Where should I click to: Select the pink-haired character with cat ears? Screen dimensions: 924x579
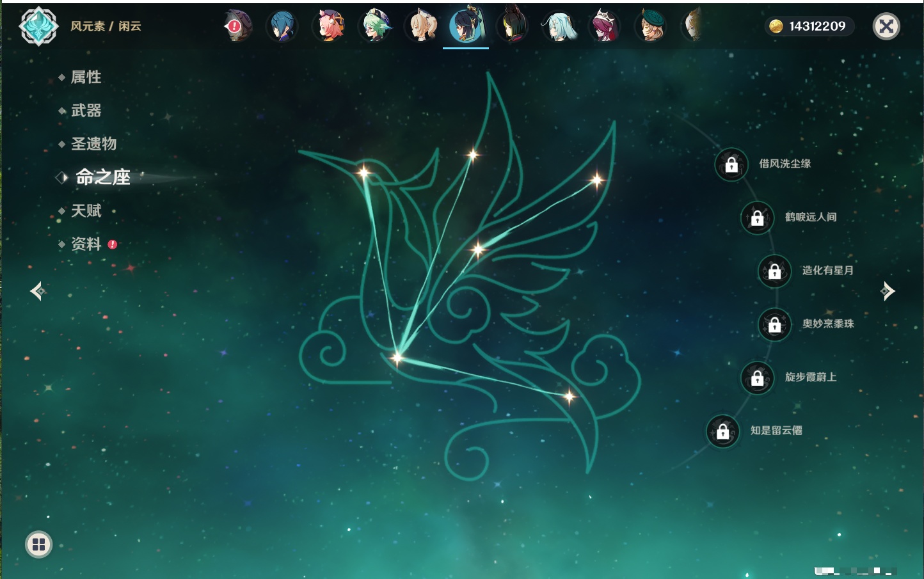coord(329,26)
